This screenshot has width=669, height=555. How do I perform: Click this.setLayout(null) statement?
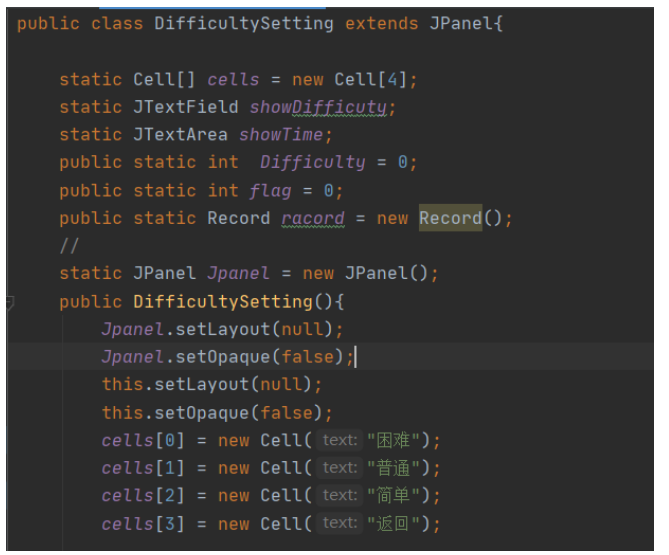[212, 384]
